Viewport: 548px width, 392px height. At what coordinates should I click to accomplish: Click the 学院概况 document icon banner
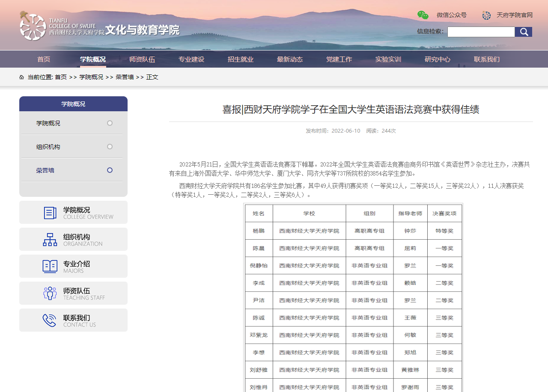click(x=50, y=213)
